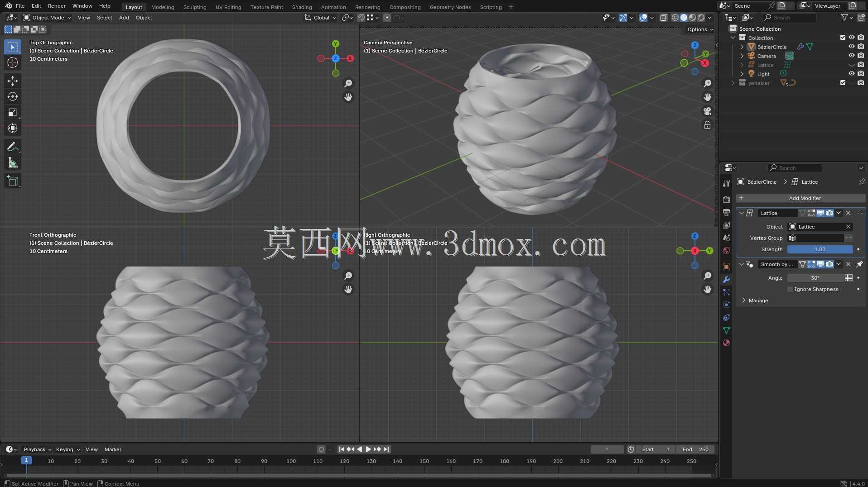Open the Edit menu
This screenshot has width=868, height=487.
[36, 6]
